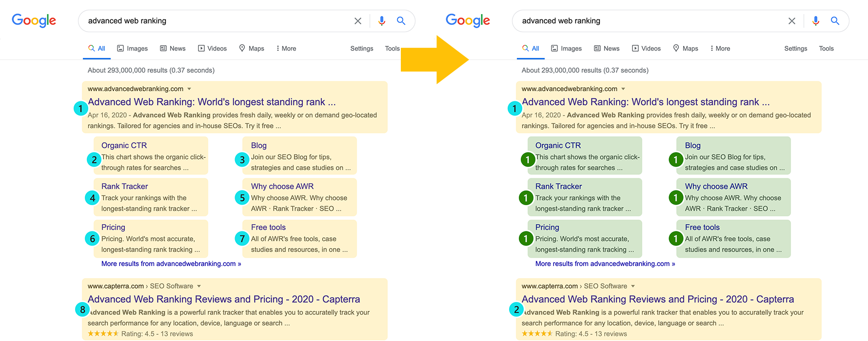This screenshot has width=868, height=341.
Task: Open 'Advanced Web Ranking: World's longest' title, left page
Action: (x=212, y=102)
